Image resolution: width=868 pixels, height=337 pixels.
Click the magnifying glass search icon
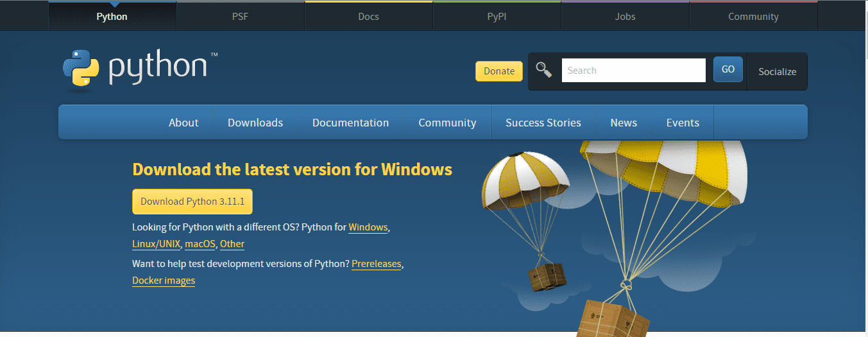coord(544,70)
